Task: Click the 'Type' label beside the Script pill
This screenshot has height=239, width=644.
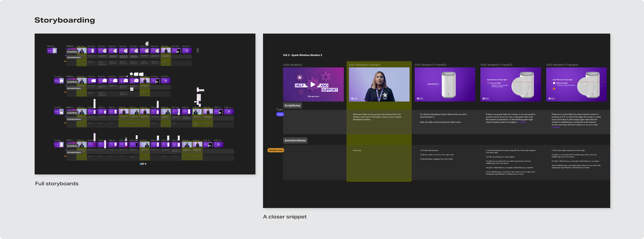Action: click(x=279, y=109)
